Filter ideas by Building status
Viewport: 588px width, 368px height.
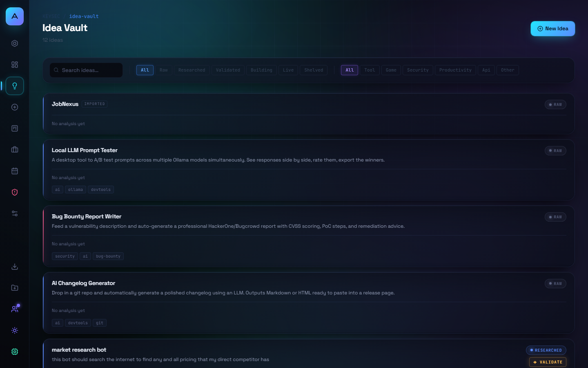[x=261, y=70]
